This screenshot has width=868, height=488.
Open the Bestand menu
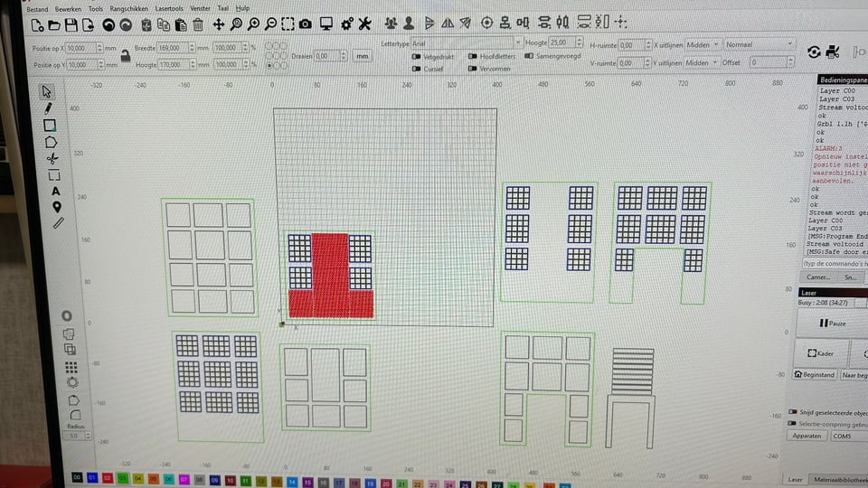pyautogui.click(x=38, y=7)
